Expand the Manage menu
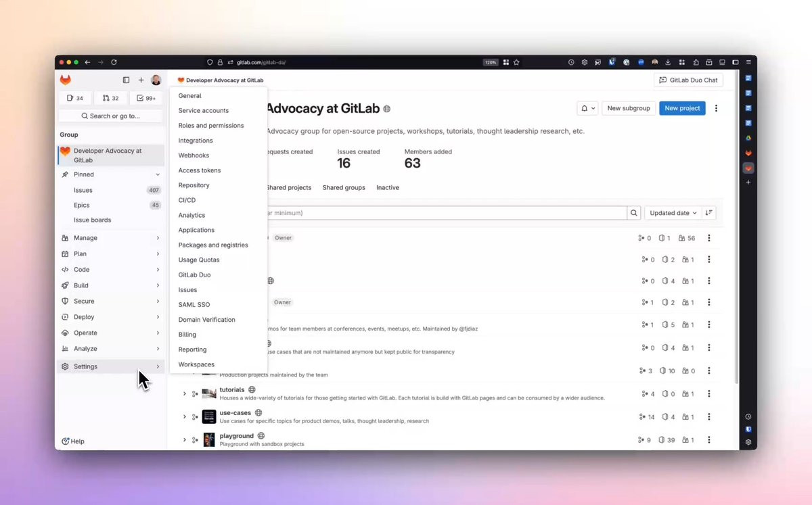 [x=111, y=238]
